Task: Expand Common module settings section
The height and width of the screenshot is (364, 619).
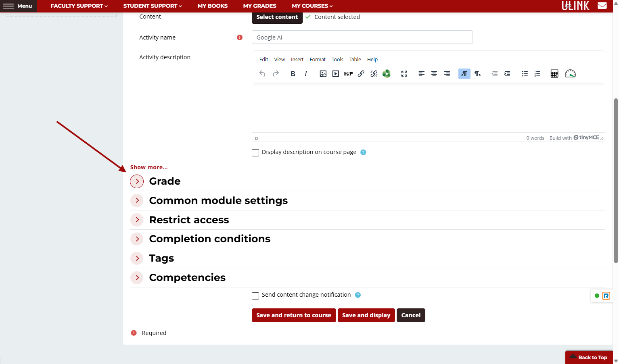Action: 137,200
